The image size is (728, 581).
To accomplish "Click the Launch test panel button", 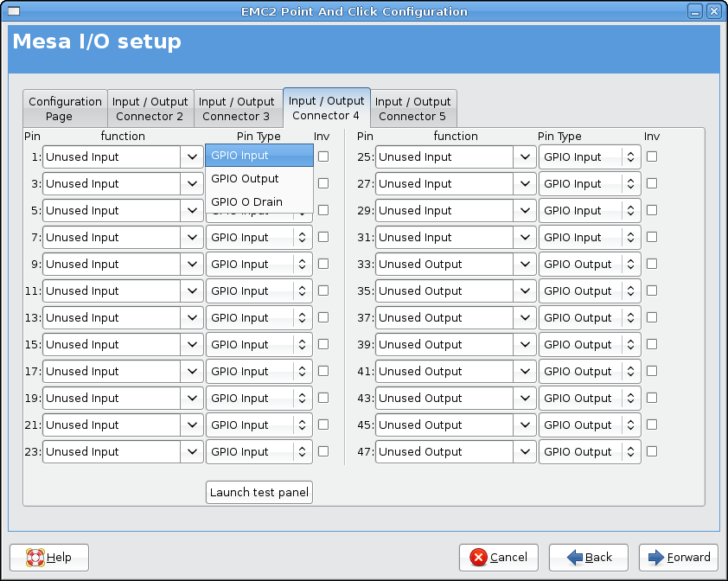I will click(x=259, y=492).
